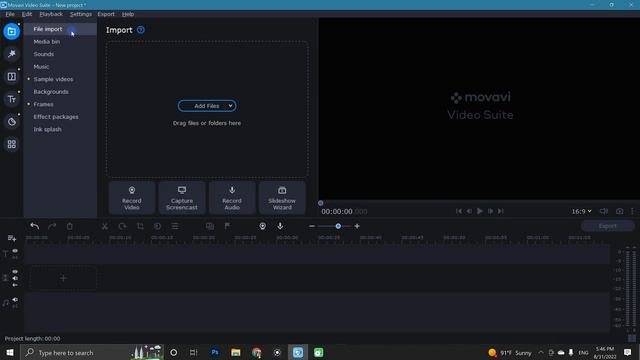The image size is (640, 360).
Task: Click the Record Audio button
Action: 232,198
